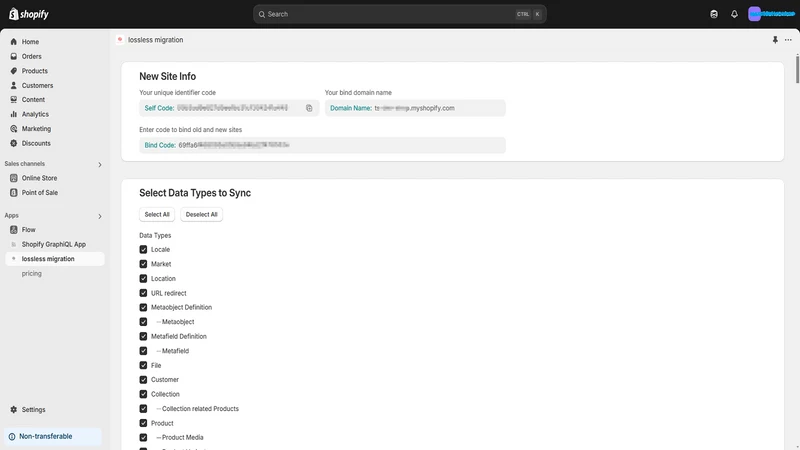Toggle the Collection related Products checkbox
This screenshot has width=800, height=450.
143,409
